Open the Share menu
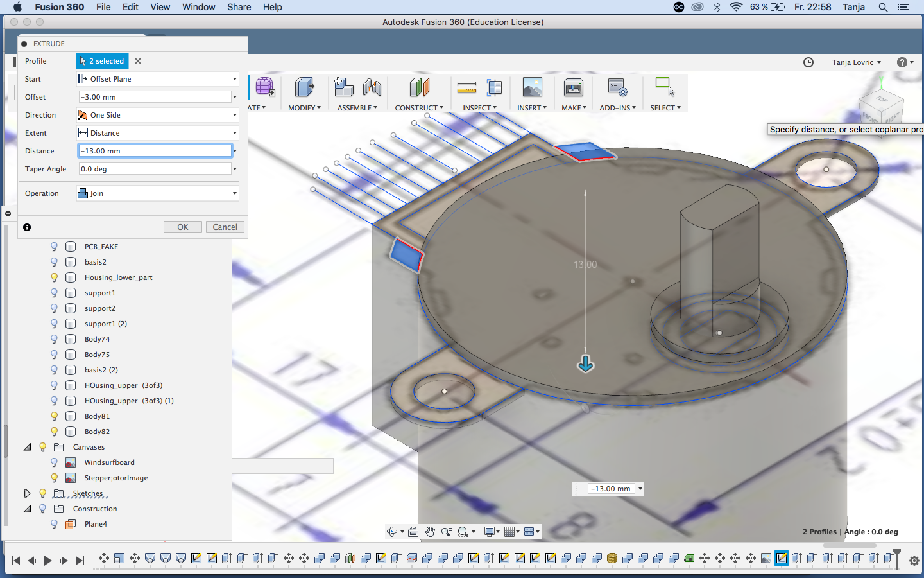The image size is (924, 578). (x=239, y=7)
